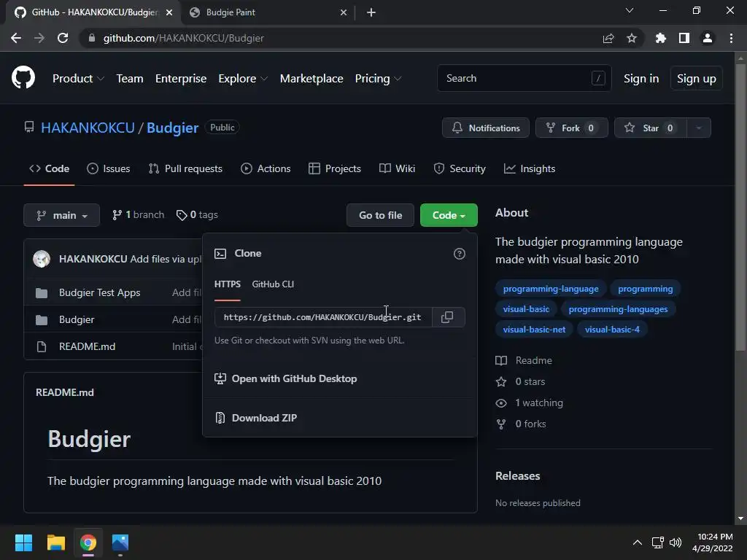
Task: Expand the Pricing menu
Action: 379,79
